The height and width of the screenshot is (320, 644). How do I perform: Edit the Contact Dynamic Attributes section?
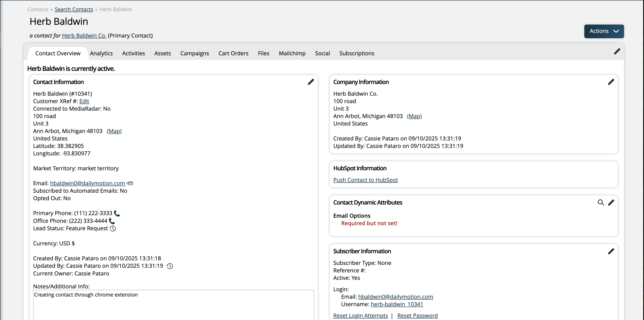point(612,202)
